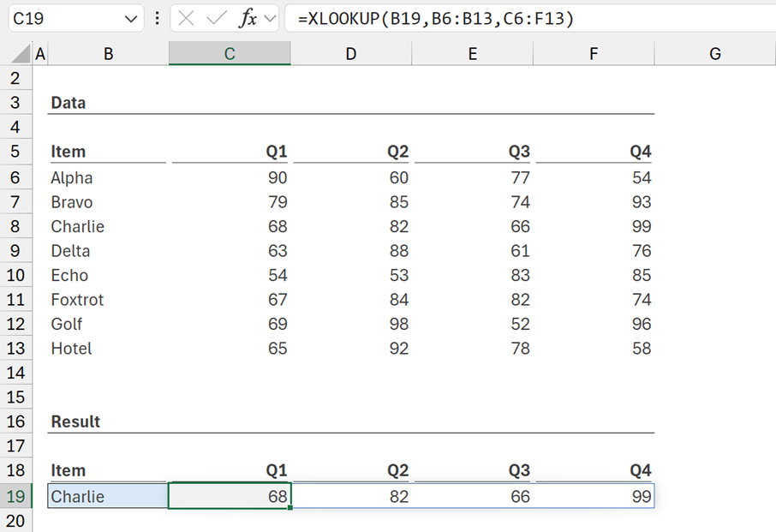This screenshot has height=532, width=776.
Task: Select the cell containing Foxtrot
Action: click(107, 300)
